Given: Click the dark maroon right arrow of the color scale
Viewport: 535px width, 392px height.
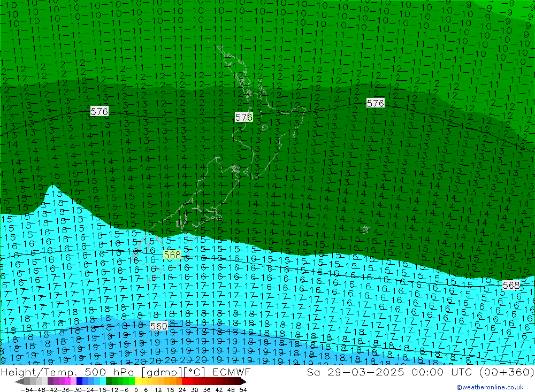Looking at the screenshot, I should click(x=243, y=381).
